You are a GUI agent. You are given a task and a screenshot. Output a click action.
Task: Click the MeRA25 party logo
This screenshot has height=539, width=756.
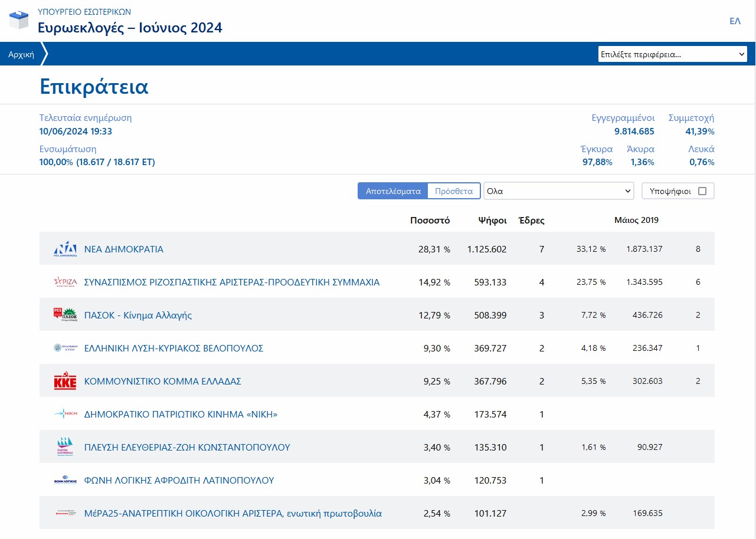coord(65,513)
